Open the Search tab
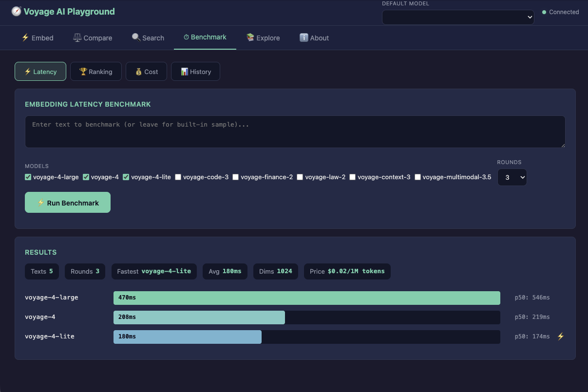 [x=148, y=37]
